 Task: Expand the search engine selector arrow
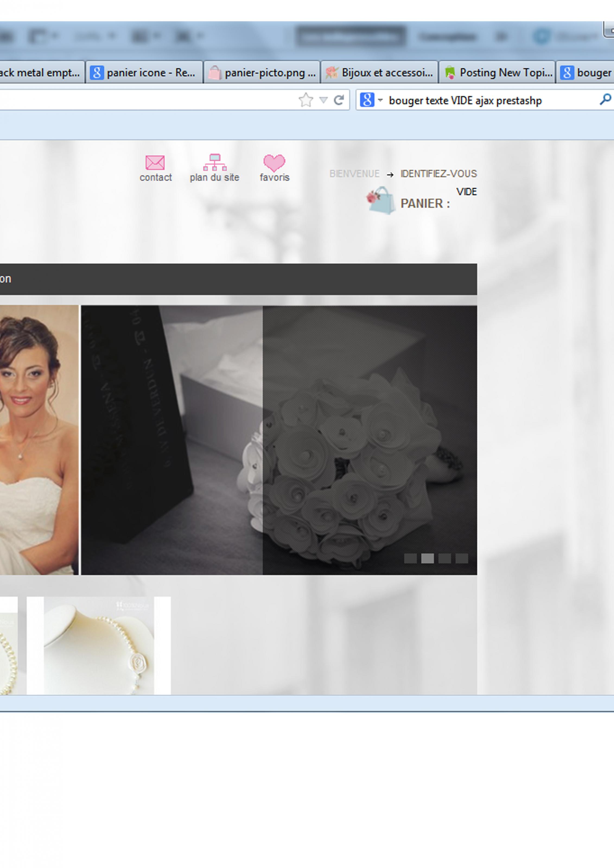(x=380, y=100)
